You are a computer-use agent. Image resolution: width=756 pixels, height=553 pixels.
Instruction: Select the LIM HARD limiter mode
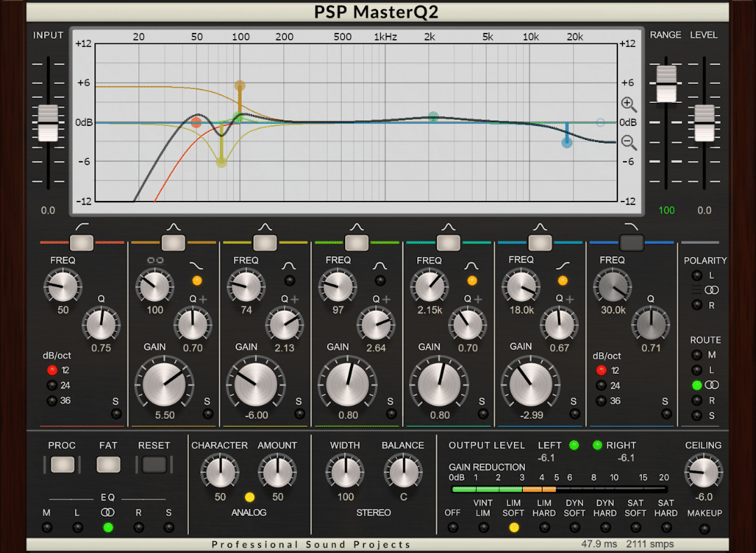point(544,527)
